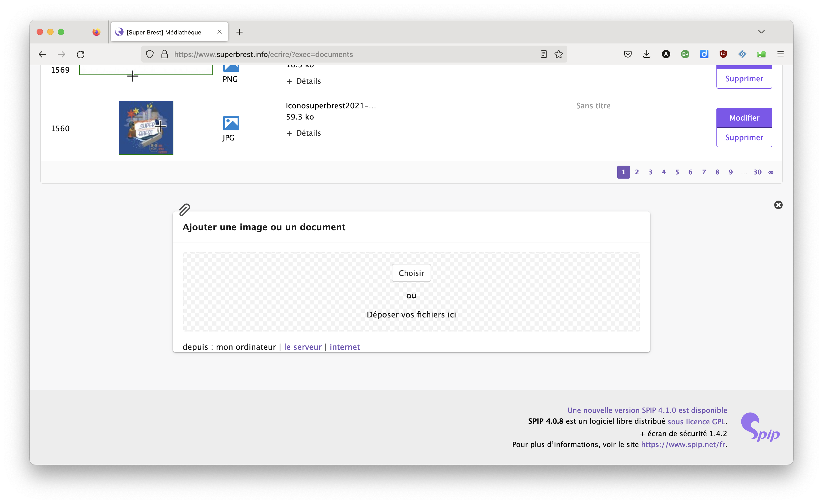Open the uBlock Origin shield extension

point(723,54)
